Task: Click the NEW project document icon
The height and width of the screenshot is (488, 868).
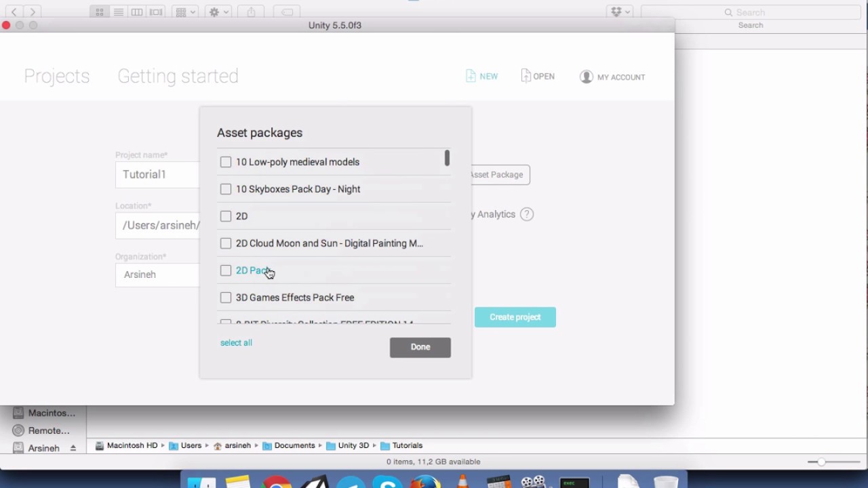Action: [x=471, y=76]
